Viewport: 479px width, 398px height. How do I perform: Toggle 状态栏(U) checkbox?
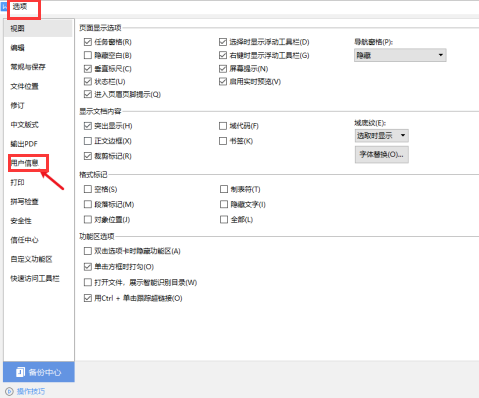tap(88, 82)
